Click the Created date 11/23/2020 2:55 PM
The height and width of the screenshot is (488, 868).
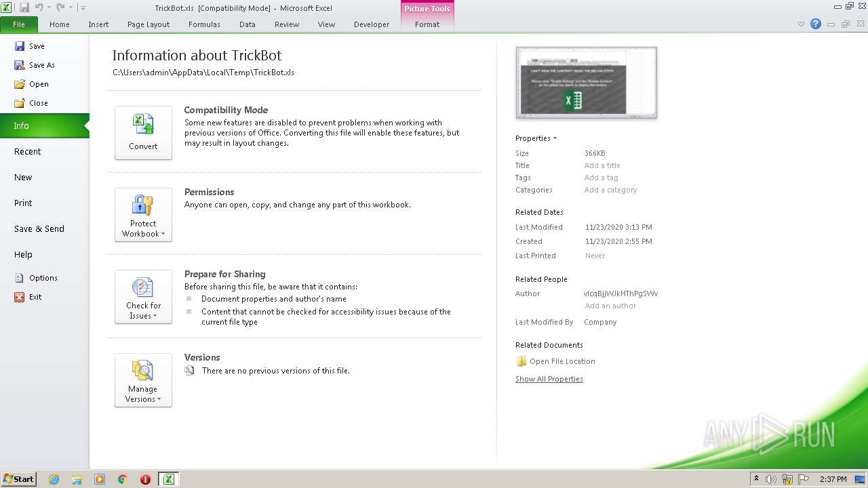coord(618,241)
